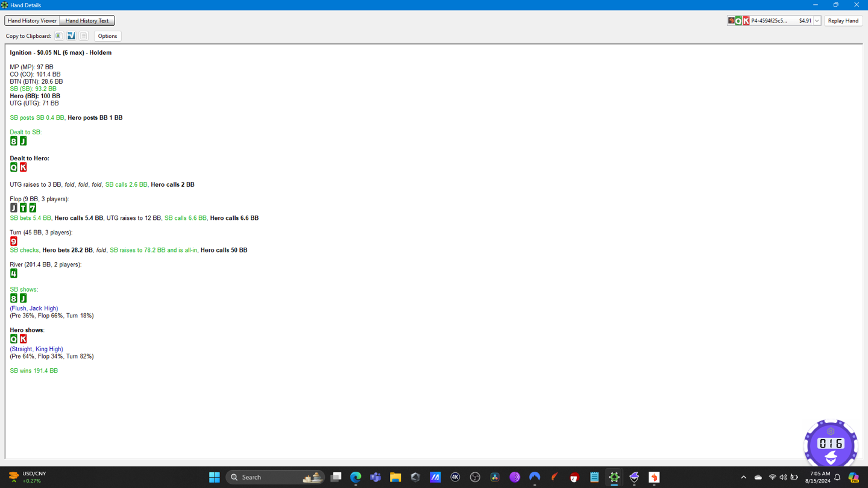868x488 pixels.
Task: Click the Windows Start button
Action: coord(214,477)
